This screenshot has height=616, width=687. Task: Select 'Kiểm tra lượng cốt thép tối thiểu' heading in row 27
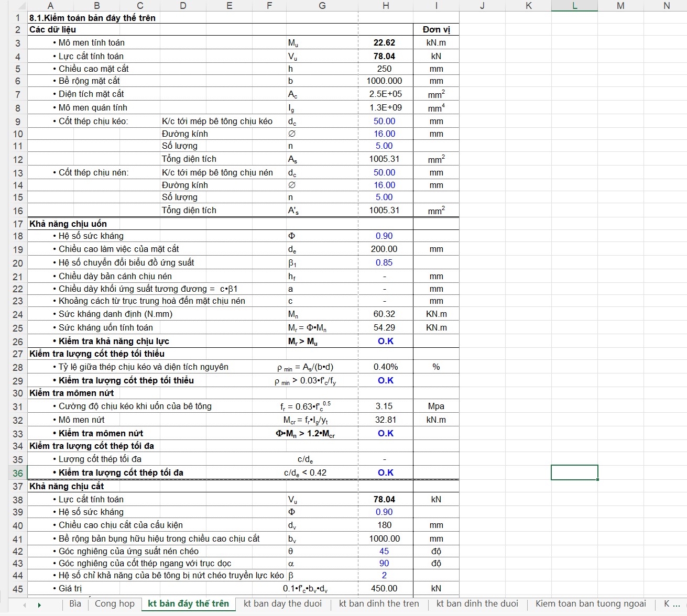coord(97,354)
